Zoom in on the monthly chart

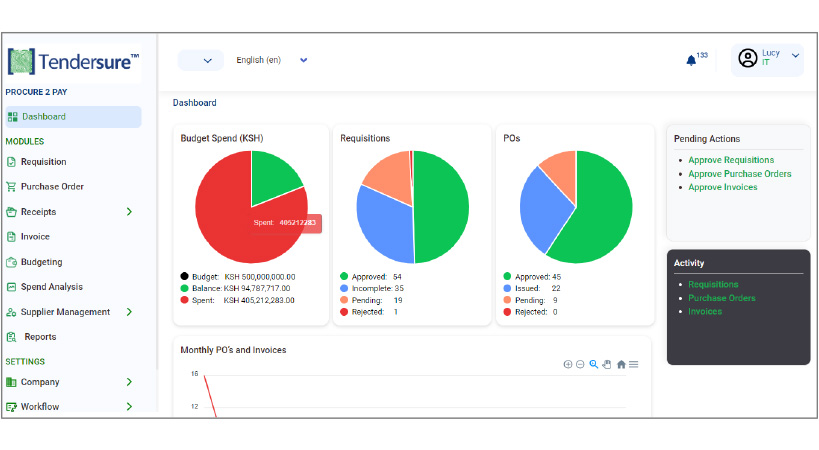click(568, 364)
